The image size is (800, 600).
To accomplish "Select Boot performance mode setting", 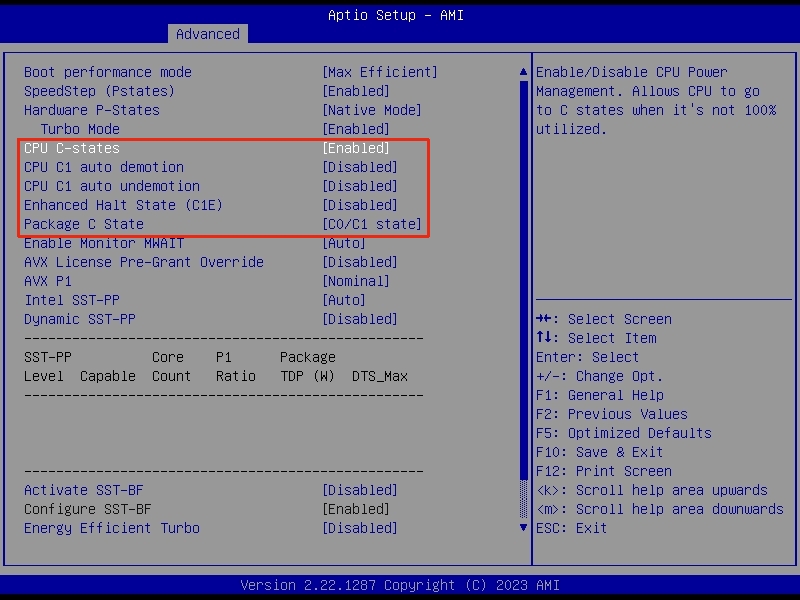I will (108, 72).
